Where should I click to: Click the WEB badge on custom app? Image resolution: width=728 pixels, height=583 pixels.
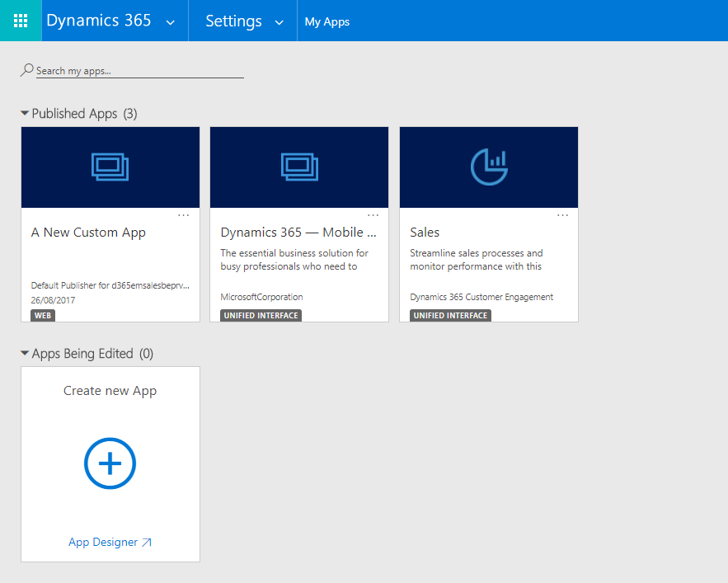(x=43, y=316)
